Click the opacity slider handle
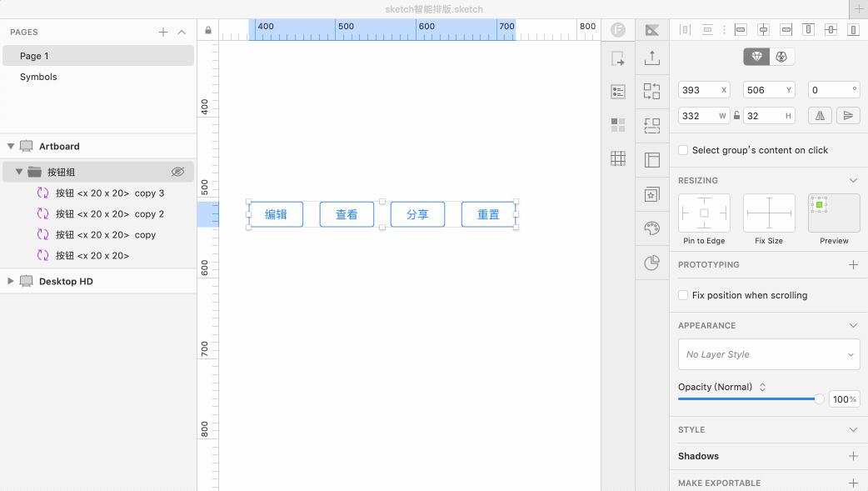 819,399
